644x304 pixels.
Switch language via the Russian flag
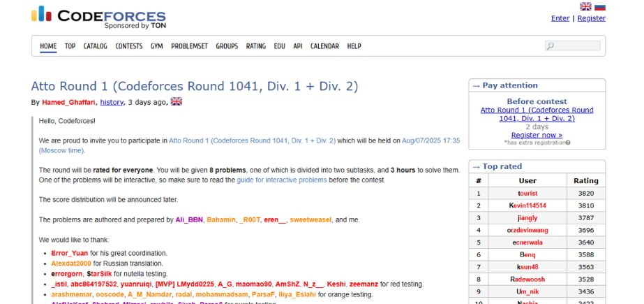[599, 6]
